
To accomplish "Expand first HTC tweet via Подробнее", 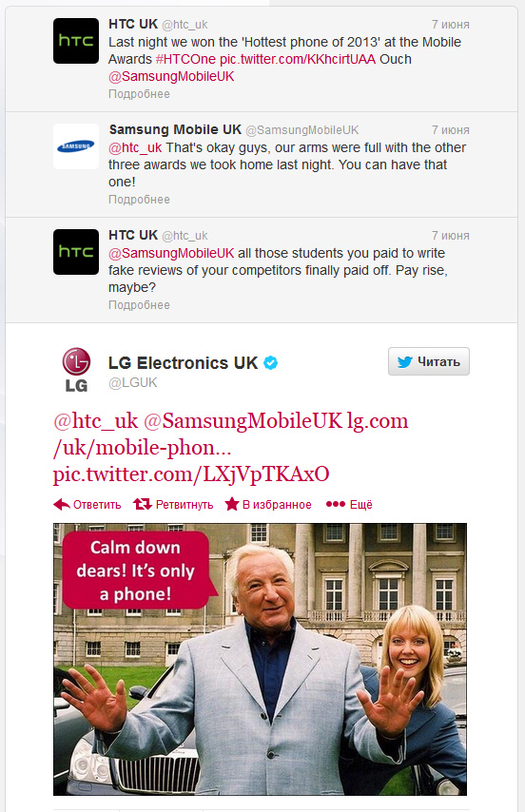I will [x=139, y=94].
